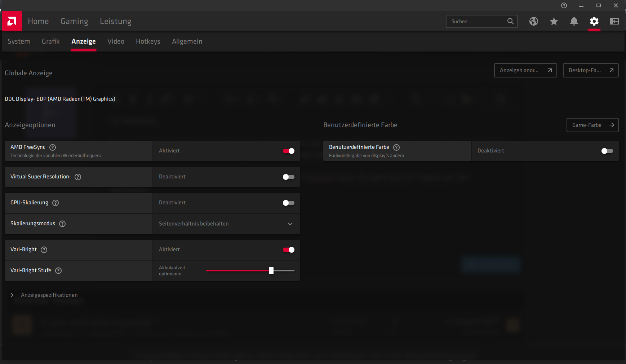
Task: Select the Video tab
Action: [116, 41]
